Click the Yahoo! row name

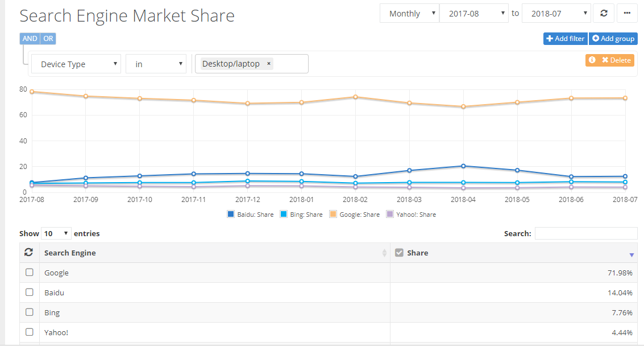tap(56, 332)
